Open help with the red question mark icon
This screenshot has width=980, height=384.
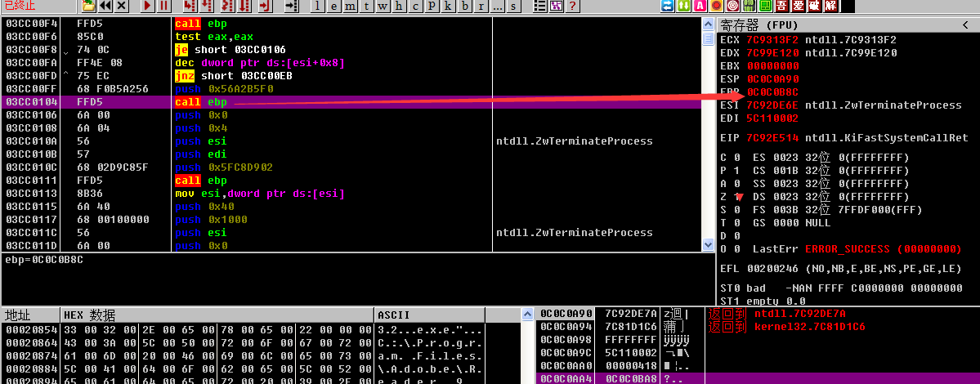coord(574,7)
